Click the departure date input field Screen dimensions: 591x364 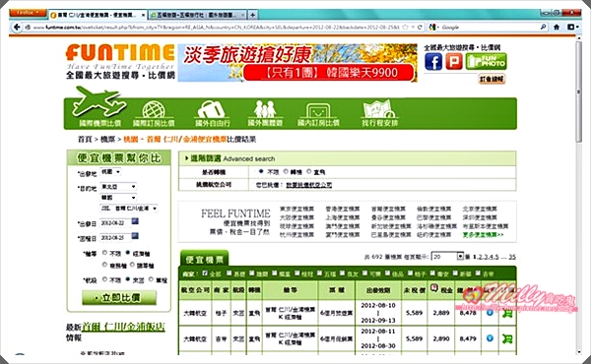(x=115, y=223)
